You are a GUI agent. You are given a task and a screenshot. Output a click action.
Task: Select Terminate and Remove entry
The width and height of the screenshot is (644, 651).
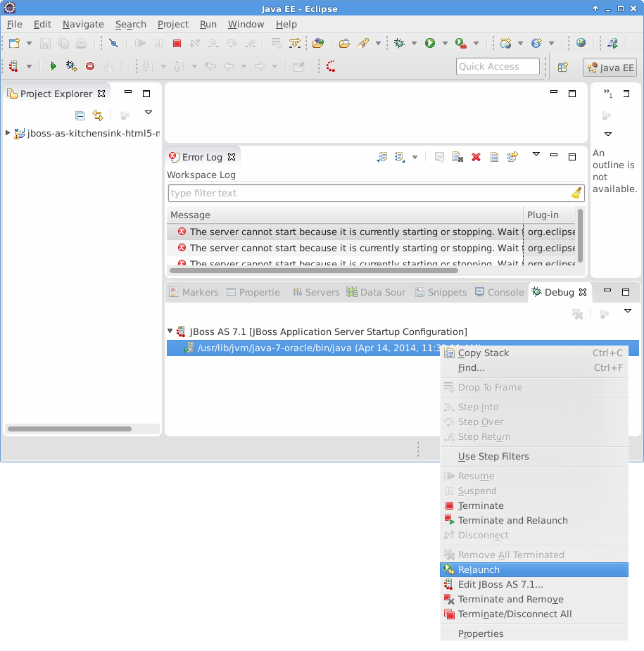click(x=534, y=599)
